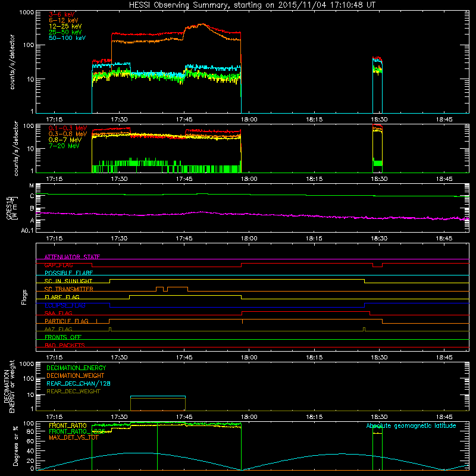Click 18:30 tick under the GOES plot
Screen dimensions: 476x476
pos(379,239)
